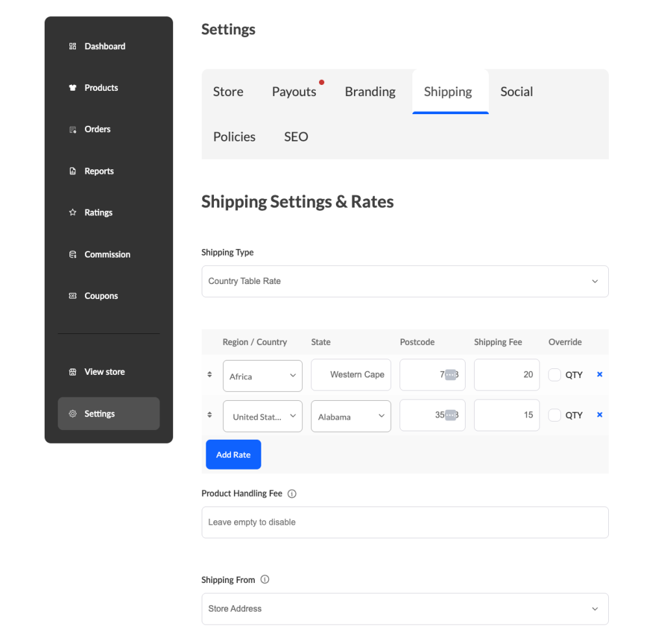Viewport: 664px width, 644px height.
Task: Click the Western Cape state field
Action: (351, 375)
